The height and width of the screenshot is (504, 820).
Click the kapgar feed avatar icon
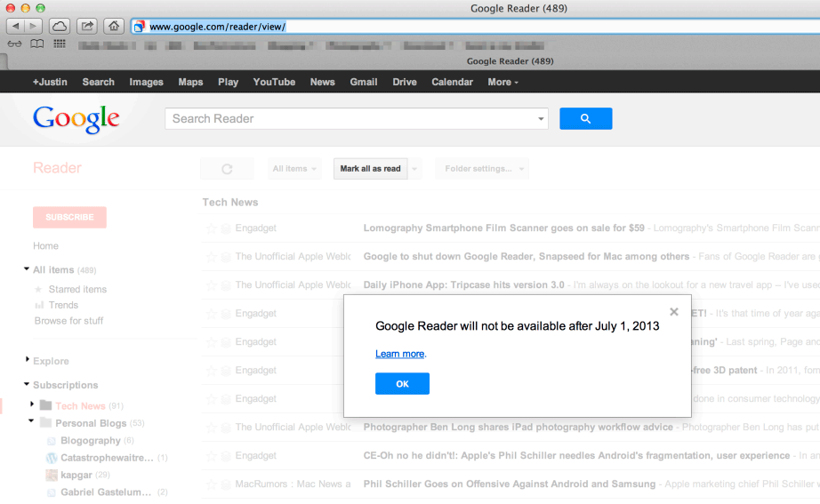click(x=52, y=476)
